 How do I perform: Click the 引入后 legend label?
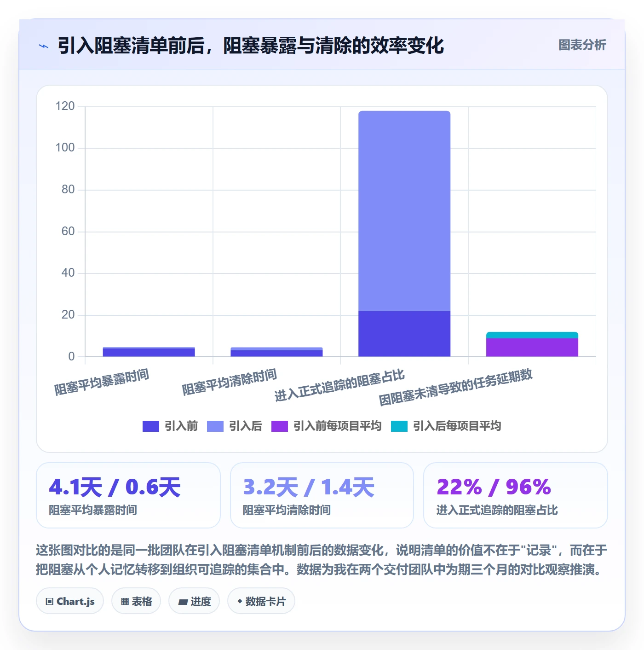[246, 426]
